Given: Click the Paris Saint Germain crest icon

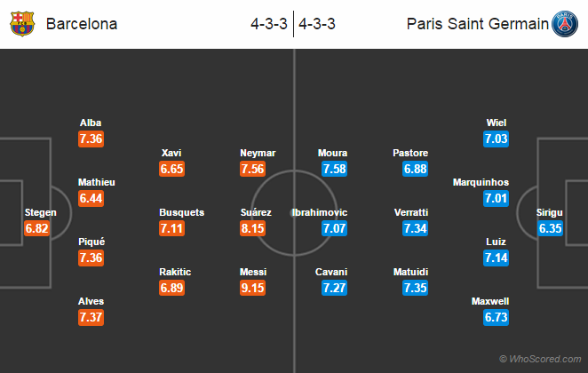Looking at the screenshot, I should click(565, 24).
